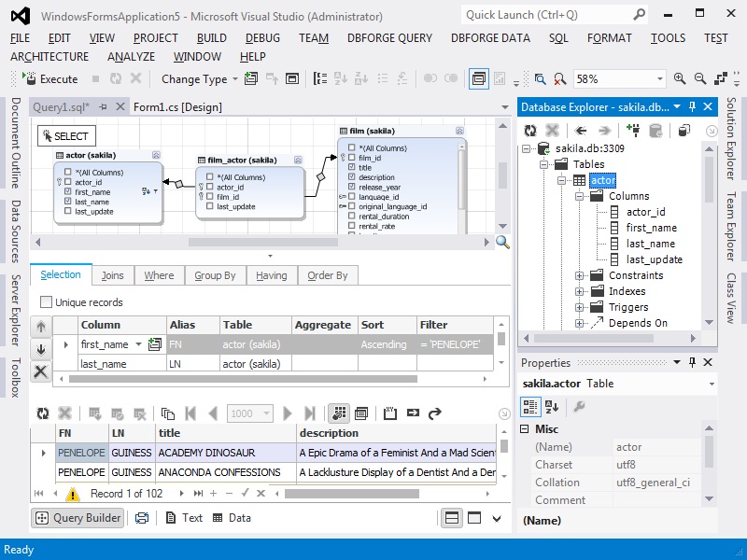747x560 pixels.
Task: Check film_id in the film_actor table
Action: click(x=209, y=197)
